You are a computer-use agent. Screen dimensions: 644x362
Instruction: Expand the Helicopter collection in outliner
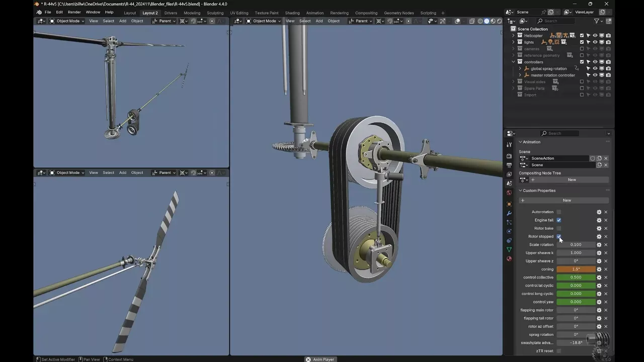513,36
